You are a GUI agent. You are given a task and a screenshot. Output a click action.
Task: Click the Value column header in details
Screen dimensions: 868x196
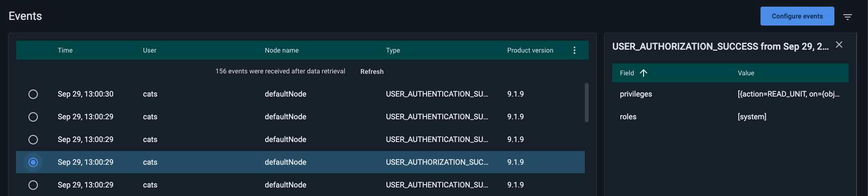tap(746, 73)
